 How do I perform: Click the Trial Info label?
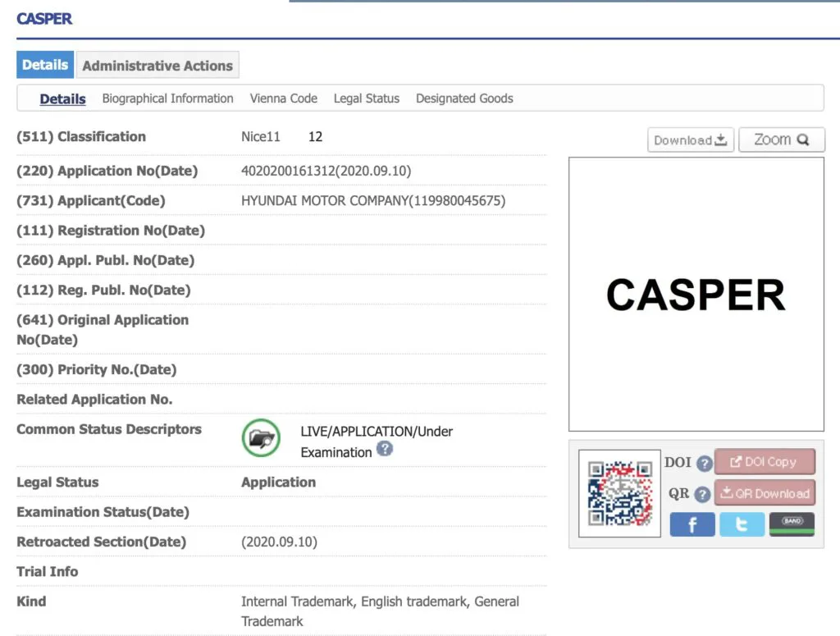(47, 572)
